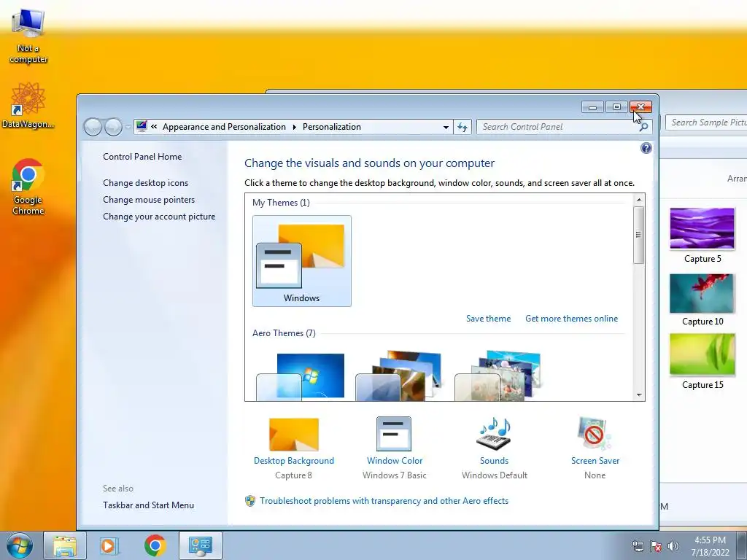Viewport: 747px width, 560px height.
Task: Select the Windows 7 Aero theme thumbnail
Action: [300, 376]
